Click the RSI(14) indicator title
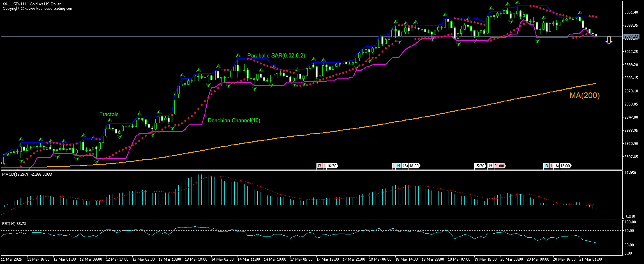The image size is (644, 264). 9,223
